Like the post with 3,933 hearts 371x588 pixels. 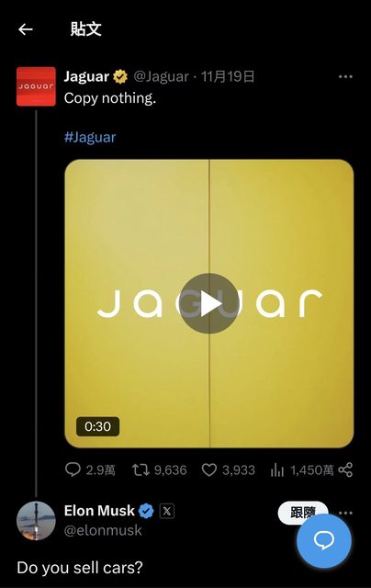click(209, 469)
